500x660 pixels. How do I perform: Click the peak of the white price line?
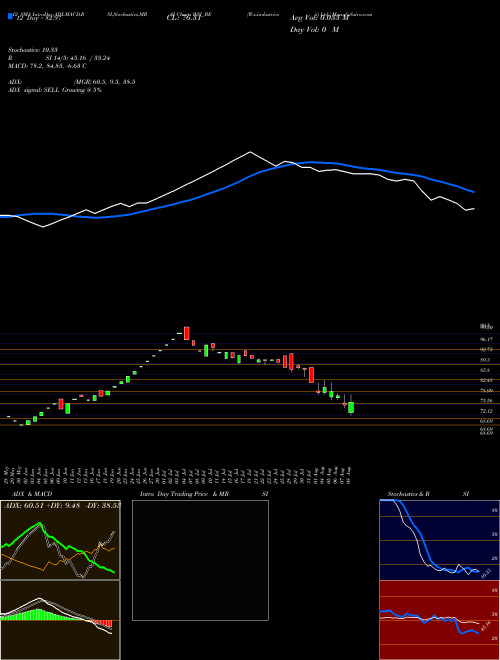click(250, 152)
